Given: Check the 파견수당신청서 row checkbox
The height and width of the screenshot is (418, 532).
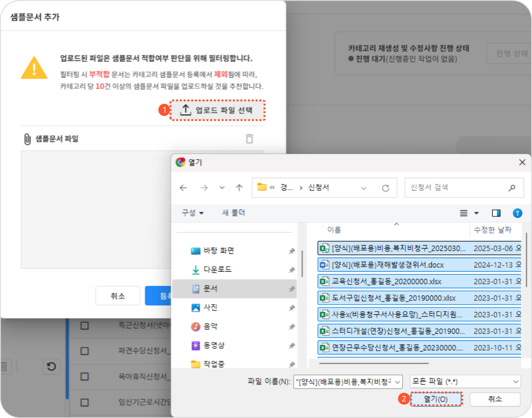Looking at the screenshot, I should point(84,351).
